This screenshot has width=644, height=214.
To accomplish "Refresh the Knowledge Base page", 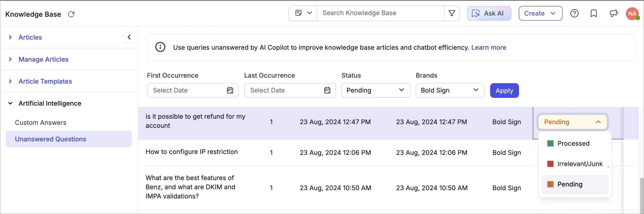I will [71, 14].
